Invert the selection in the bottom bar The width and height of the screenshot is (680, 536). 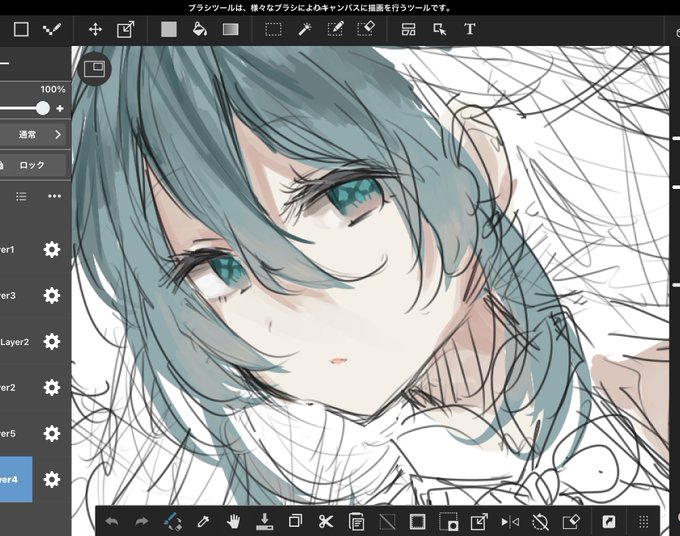(x=448, y=522)
